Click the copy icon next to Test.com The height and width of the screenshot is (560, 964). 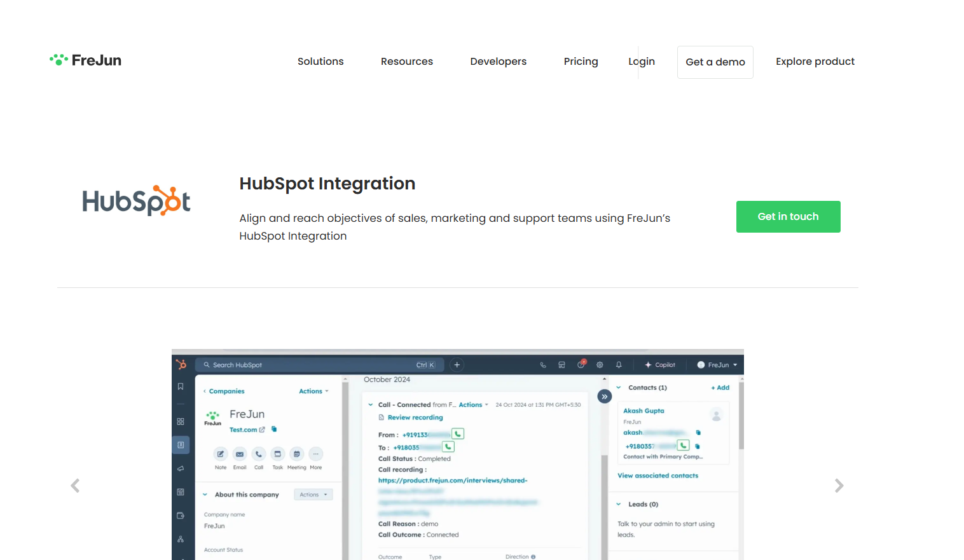pos(274,429)
